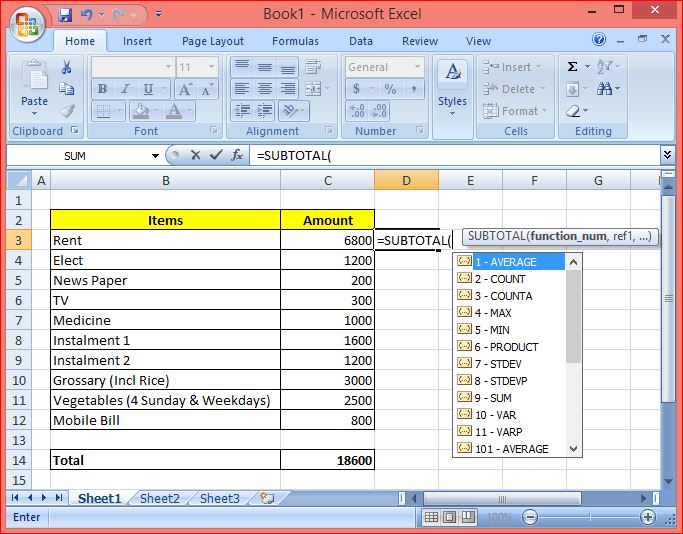Open font name dropdown

168,67
